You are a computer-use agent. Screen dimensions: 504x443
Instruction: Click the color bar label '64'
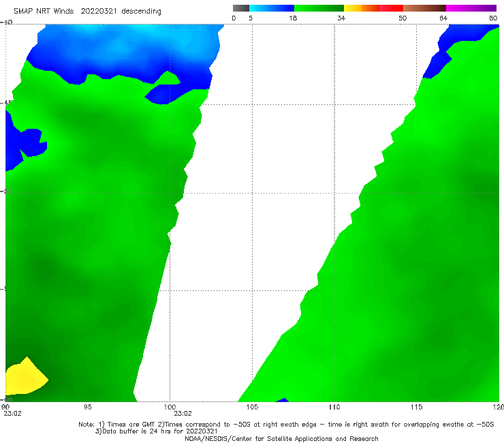[443, 18]
